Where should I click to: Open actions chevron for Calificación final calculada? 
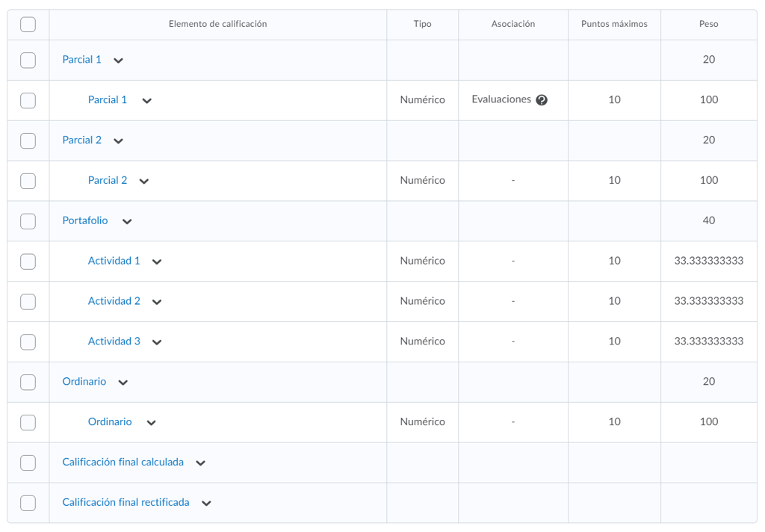click(x=200, y=463)
